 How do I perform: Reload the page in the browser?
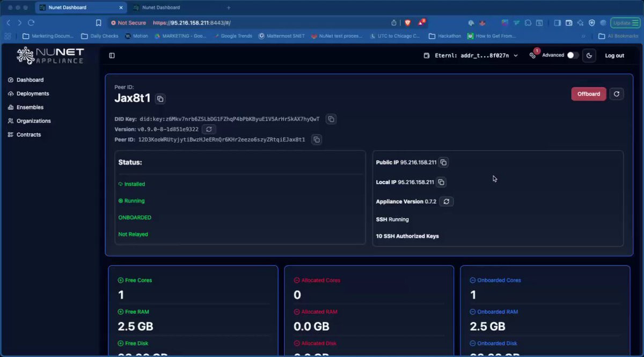tap(31, 23)
